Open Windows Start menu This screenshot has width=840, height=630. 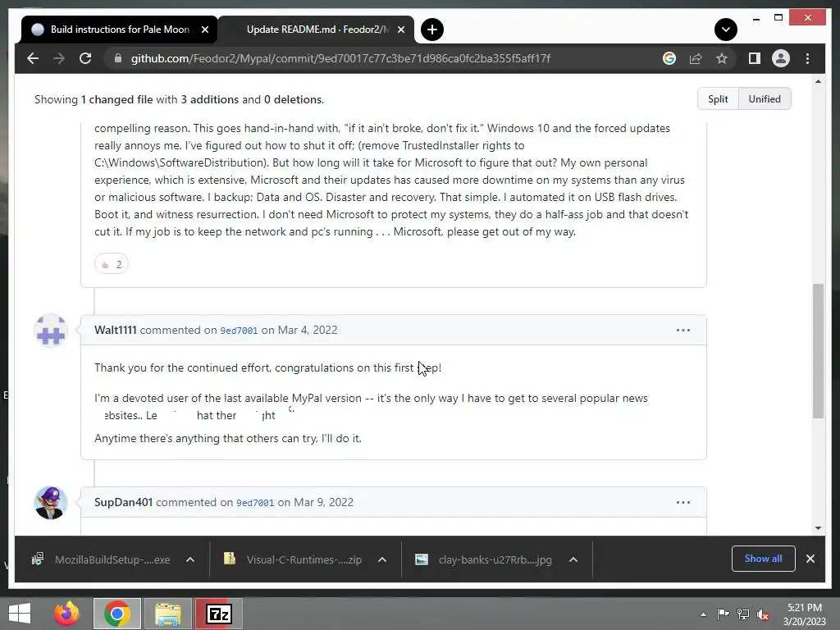[x=20, y=614]
